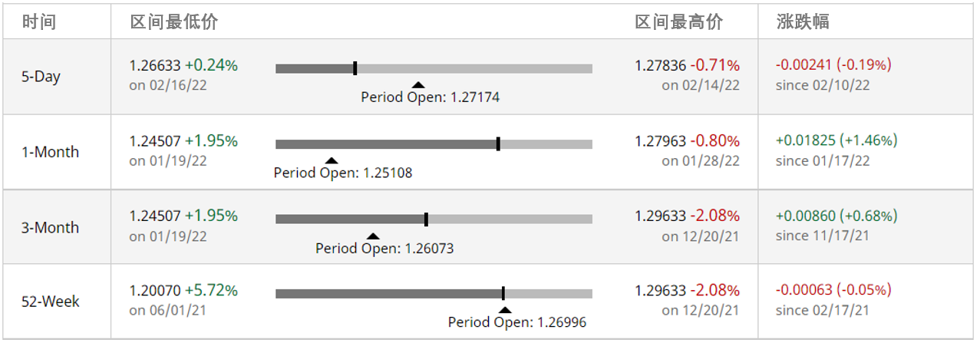This screenshot has height=343, width=980.
Task: Select the 3-Month row label
Action: coord(50,227)
